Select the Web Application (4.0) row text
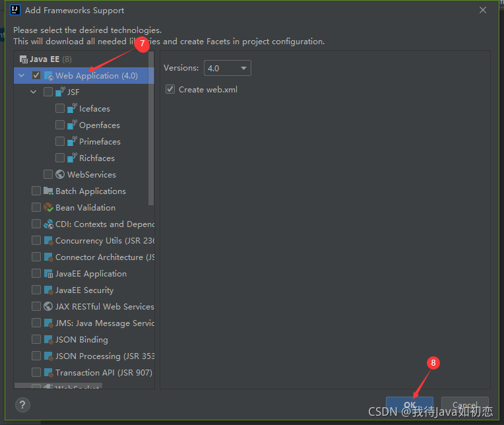 pos(96,76)
